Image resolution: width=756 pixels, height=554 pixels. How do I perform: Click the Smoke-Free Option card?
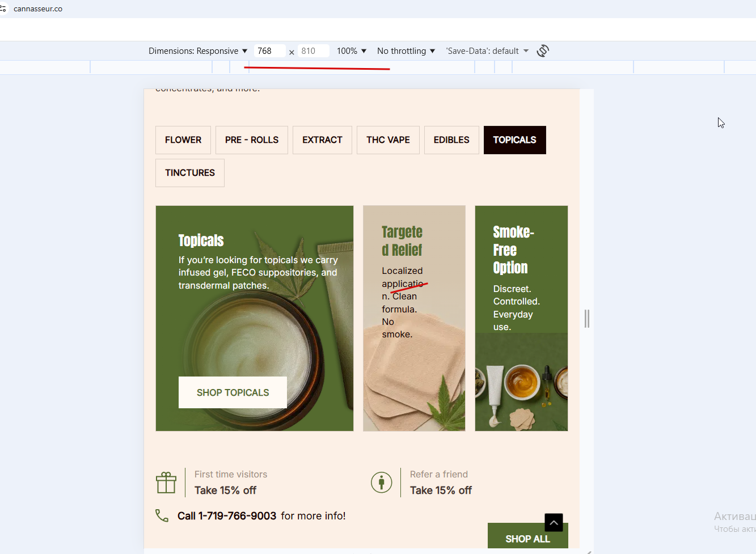click(521, 318)
